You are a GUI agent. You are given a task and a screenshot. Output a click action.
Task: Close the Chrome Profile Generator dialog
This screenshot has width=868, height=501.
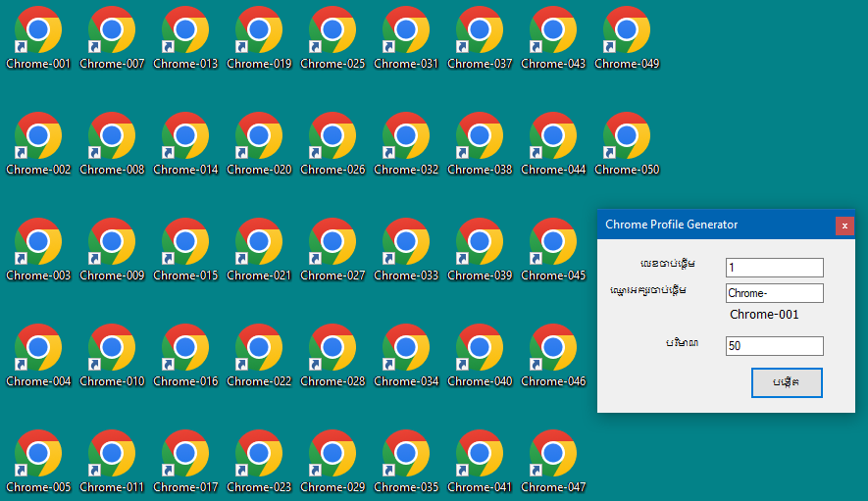[x=844, y=225]
